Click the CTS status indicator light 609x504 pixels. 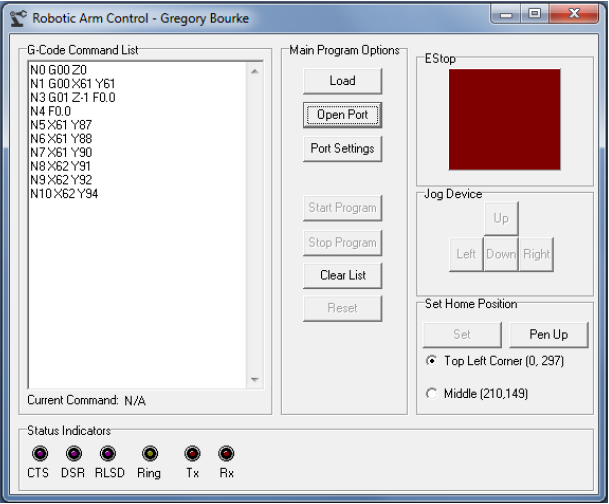tap(40, 453)
